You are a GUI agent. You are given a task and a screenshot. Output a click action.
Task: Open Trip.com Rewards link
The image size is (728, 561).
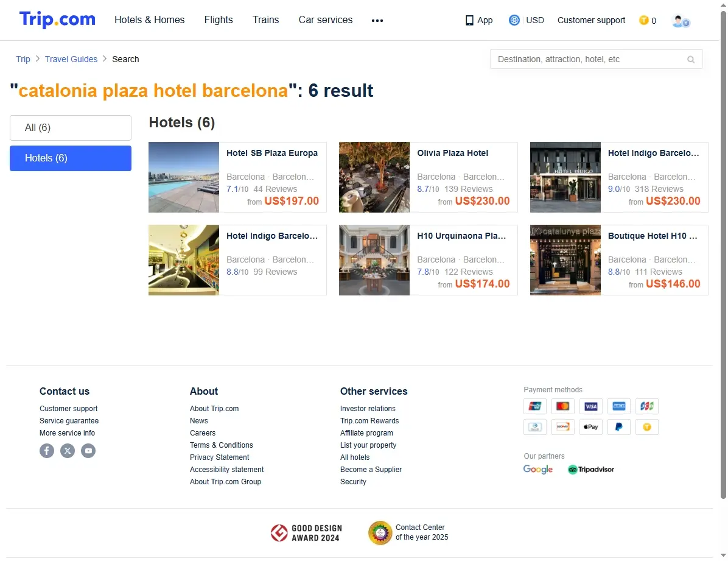pos(369,421)
